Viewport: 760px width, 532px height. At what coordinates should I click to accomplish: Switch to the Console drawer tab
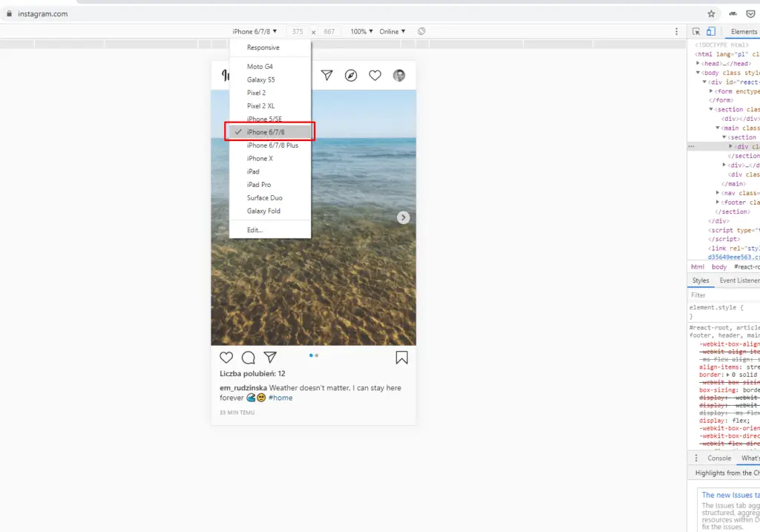(718, 459)
